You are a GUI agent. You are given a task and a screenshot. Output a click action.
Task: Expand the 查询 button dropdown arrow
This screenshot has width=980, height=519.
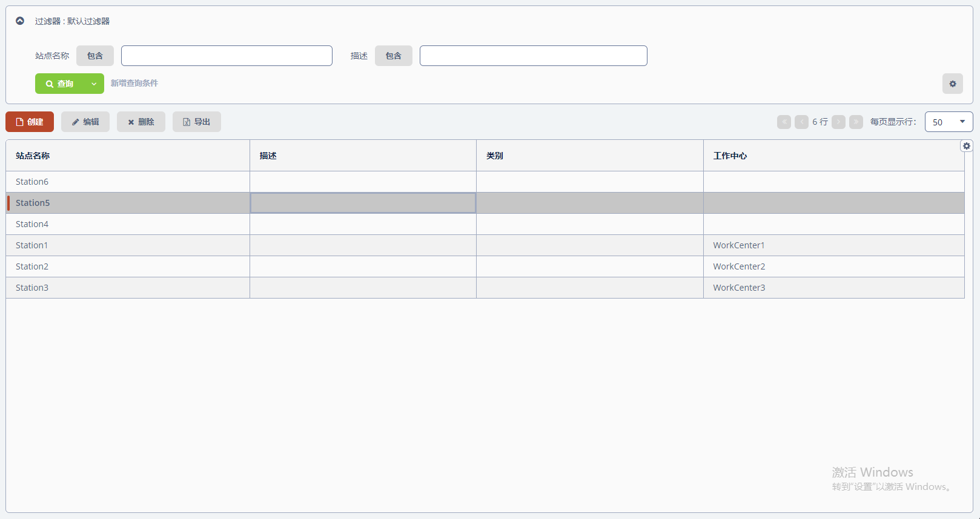94,84
